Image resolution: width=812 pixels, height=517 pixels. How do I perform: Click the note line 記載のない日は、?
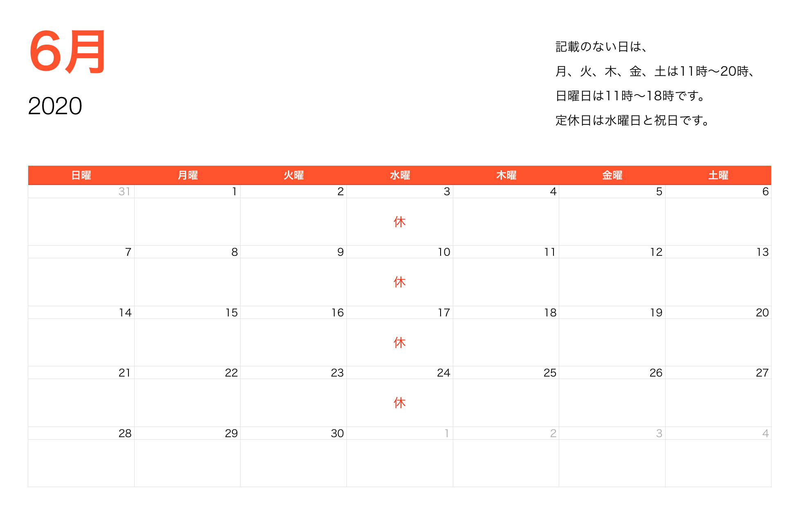(x=601, y=47)
